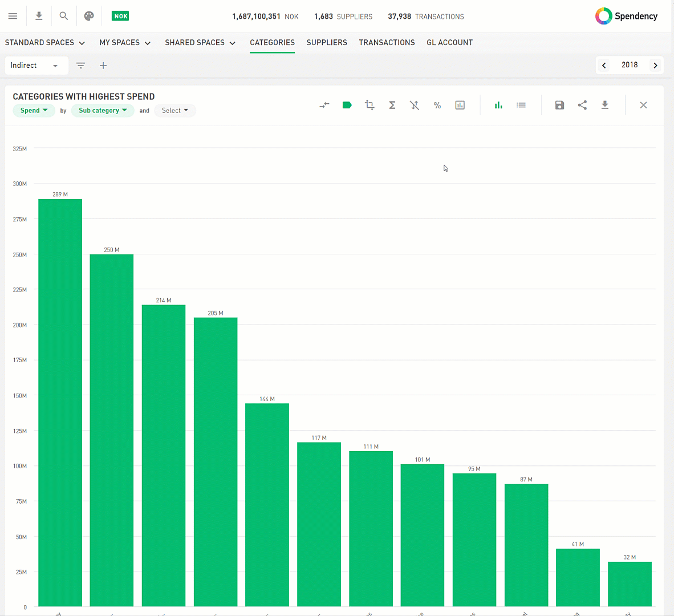Screen dimensions: 674x616
Task: Open the color palette theme icon
Action: 89,16
